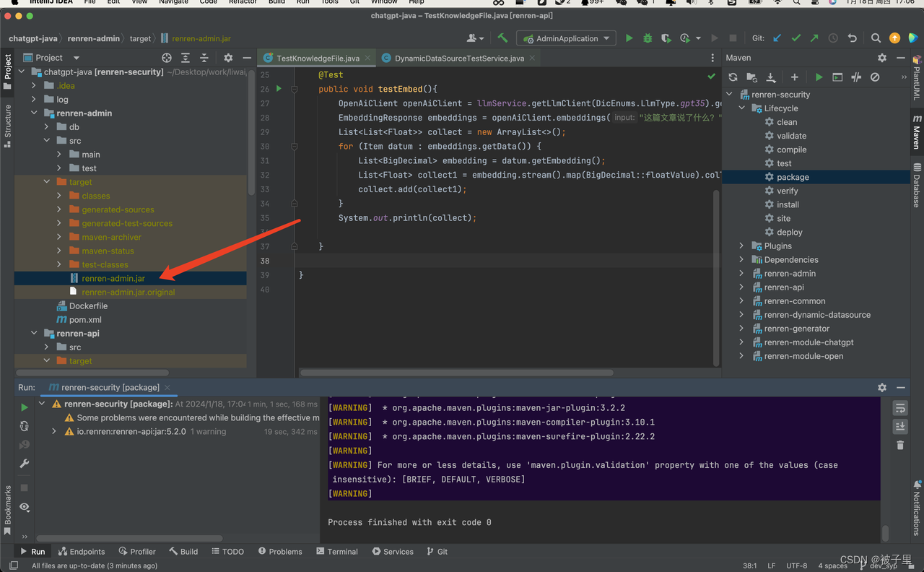
Task: Click the editor horizontal scrollbar
Action: tap(457, 373)
